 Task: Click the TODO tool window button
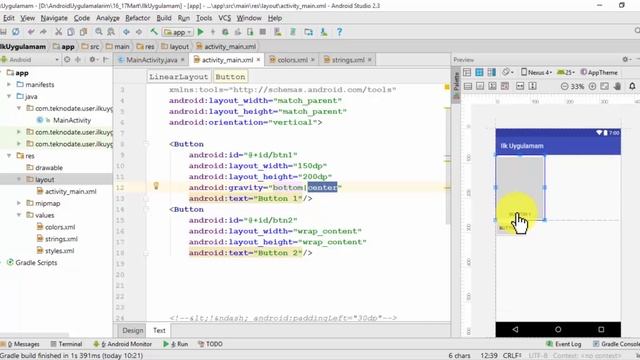210,344
